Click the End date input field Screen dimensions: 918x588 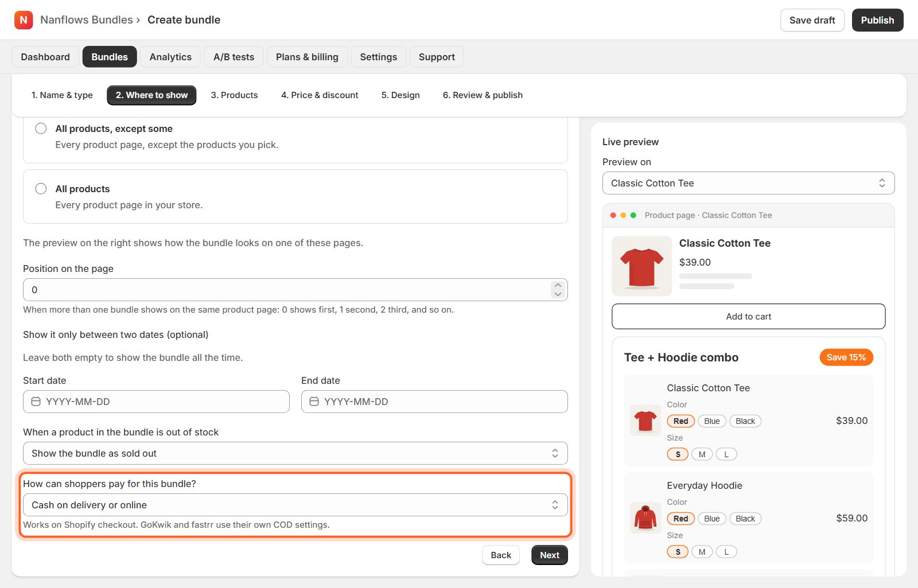pos(434,402)
